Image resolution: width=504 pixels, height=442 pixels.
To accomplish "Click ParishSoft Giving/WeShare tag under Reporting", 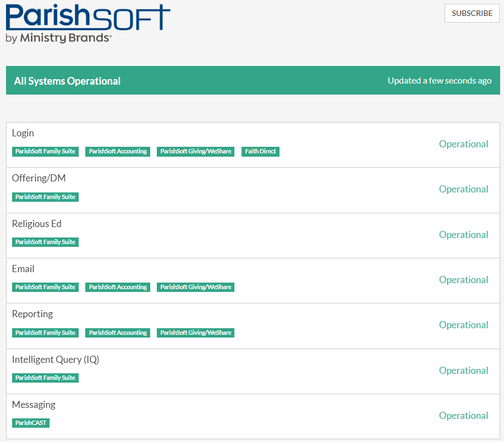I will [195, 333].
